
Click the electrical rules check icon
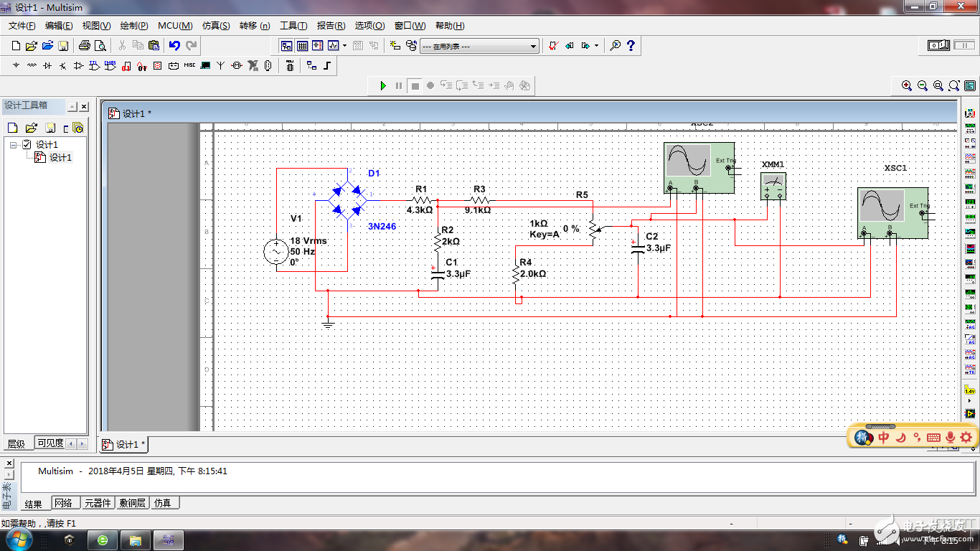553,46
